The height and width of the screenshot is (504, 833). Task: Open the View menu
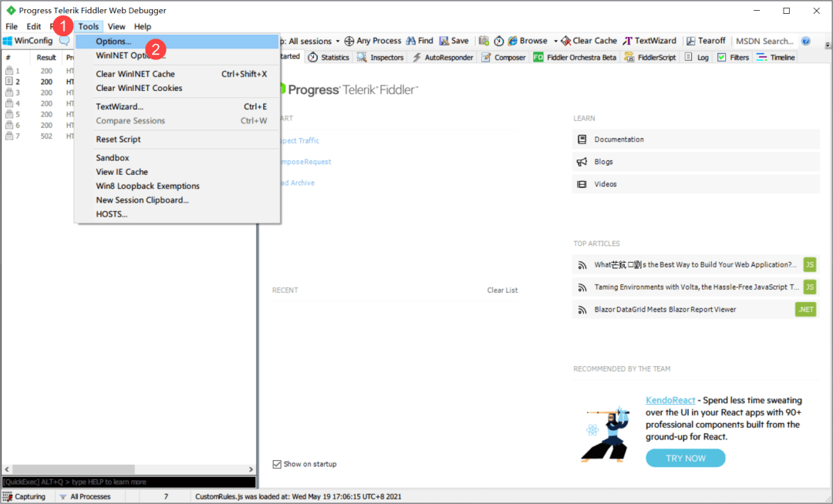pos(116,26)
